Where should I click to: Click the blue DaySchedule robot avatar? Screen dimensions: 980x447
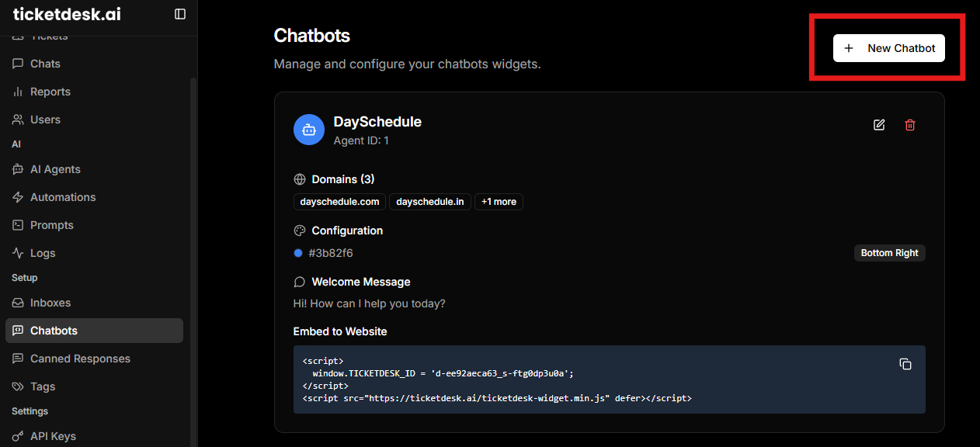[x=309, y=130]
